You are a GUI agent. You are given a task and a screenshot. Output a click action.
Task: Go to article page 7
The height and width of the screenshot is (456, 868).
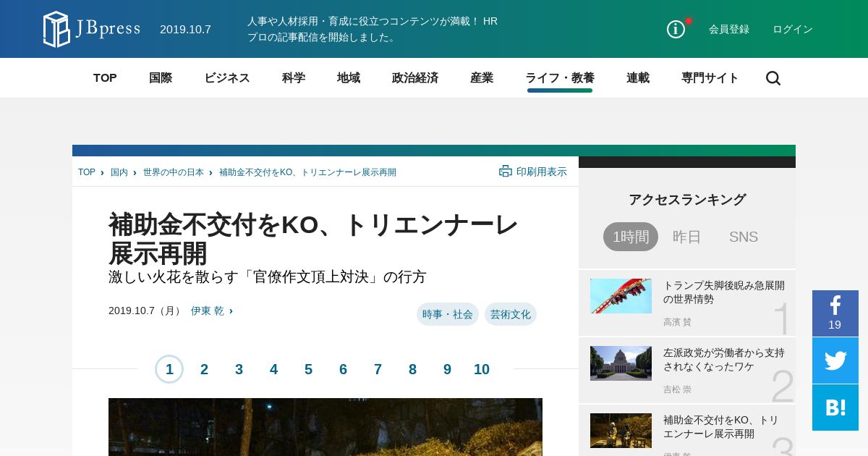tap(378, 369)
